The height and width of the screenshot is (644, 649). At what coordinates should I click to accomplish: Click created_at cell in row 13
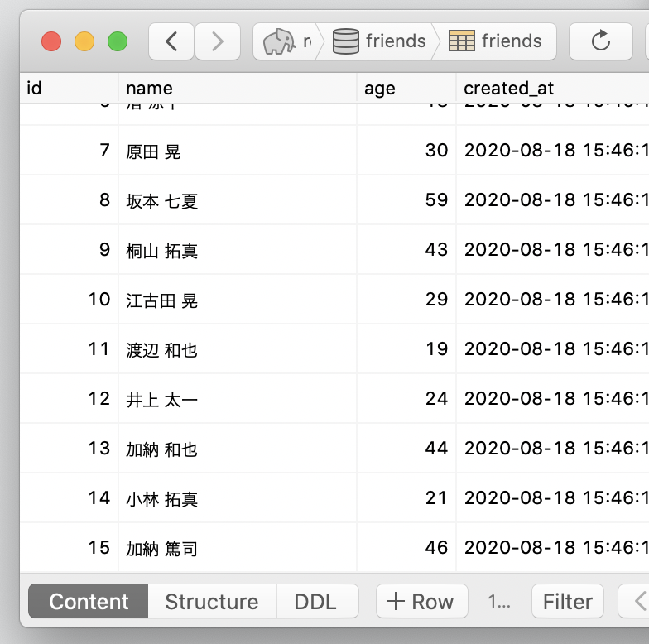pos(553,449)
